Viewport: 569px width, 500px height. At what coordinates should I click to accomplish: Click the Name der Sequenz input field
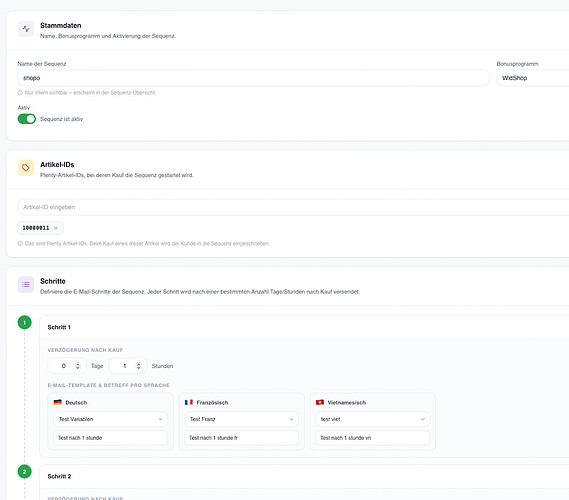coord(253,78)
